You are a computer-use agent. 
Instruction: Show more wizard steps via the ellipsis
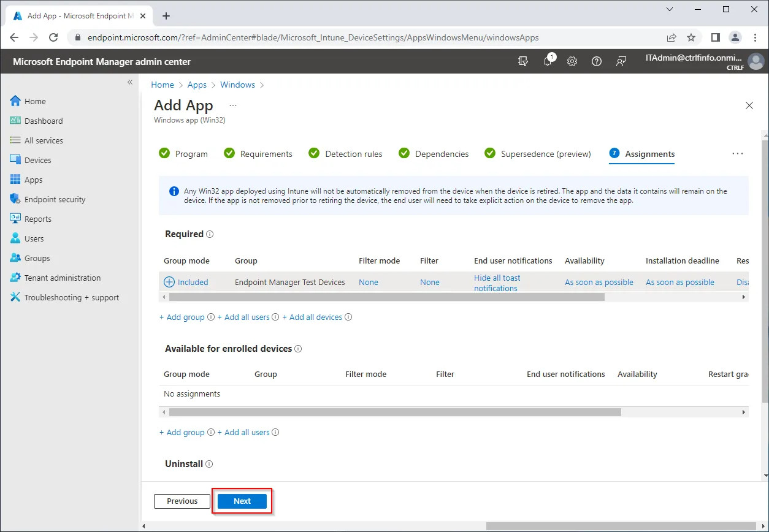(x=738, y=154)
